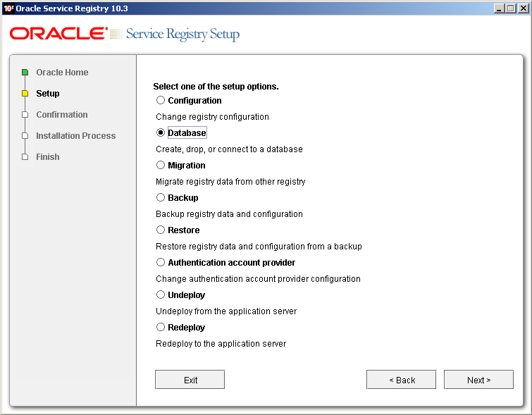Choose the Restore radio option
The image size is (532, 415).
pyautogui.click(x=161, y=230)
